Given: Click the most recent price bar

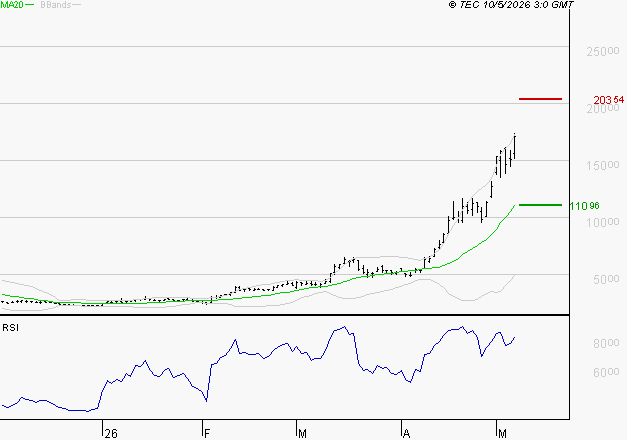Looking at the screenshot, I should coord(515,146).
